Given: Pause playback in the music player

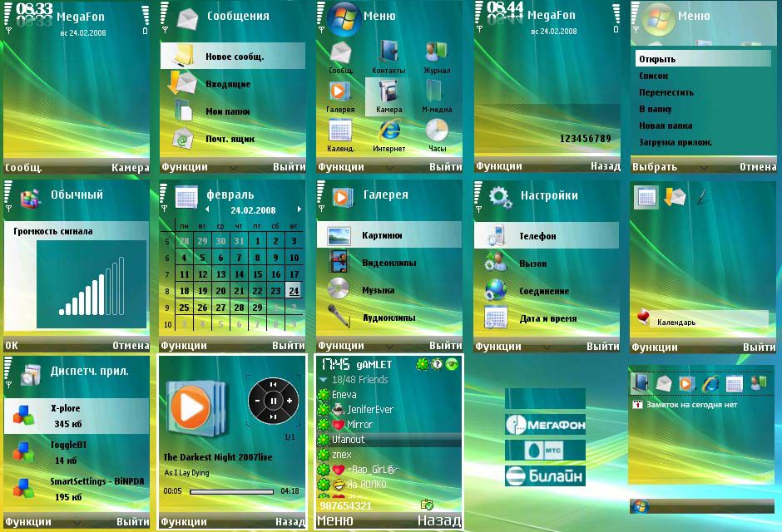Looking at the screenshot, I should point(273,401).
